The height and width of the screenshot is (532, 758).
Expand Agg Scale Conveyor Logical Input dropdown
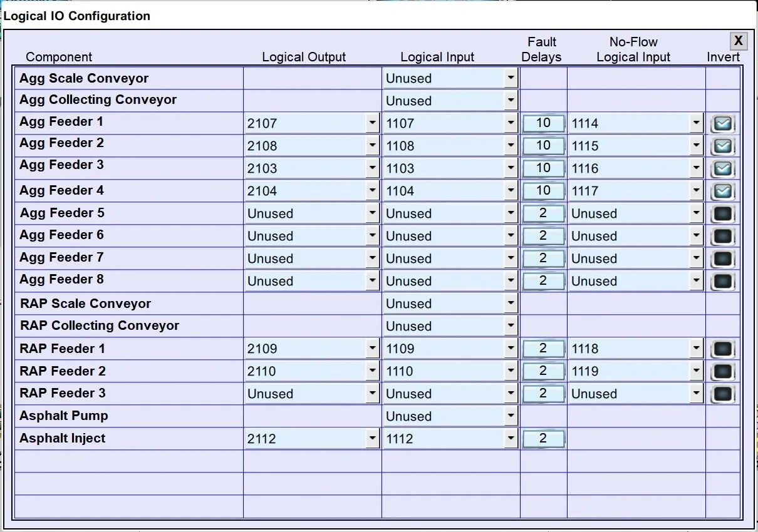click(511, 78)
